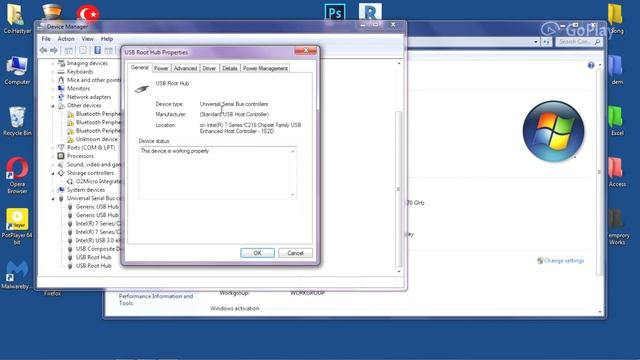Screen dimensions: 640x360
Task: Click the Forward arrow in Device Manager toolbar
Action: pos(54,50)
